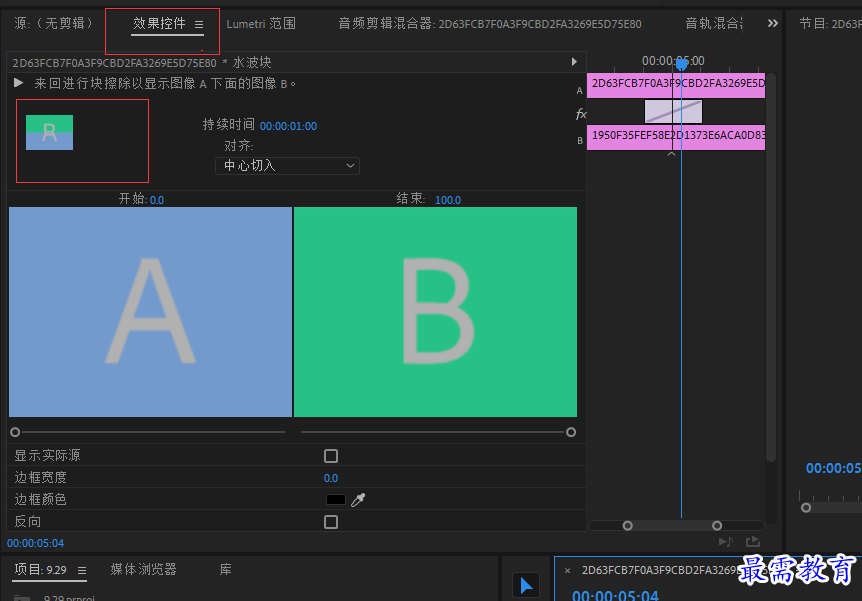Open the 效果控件 panel menu icon

199,24
